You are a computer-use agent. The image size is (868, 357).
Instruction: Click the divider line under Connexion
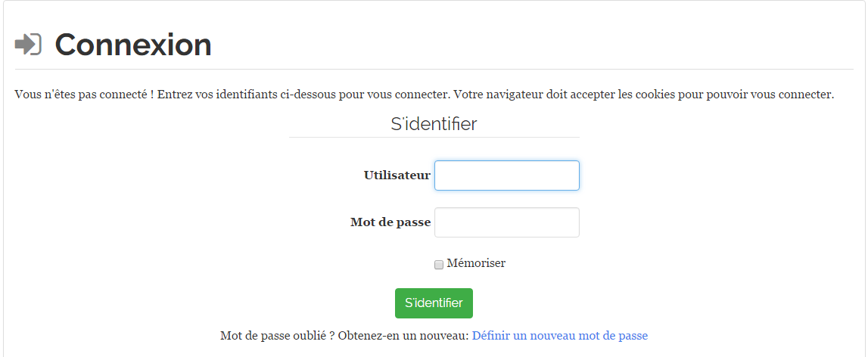(x=434, y=70)
